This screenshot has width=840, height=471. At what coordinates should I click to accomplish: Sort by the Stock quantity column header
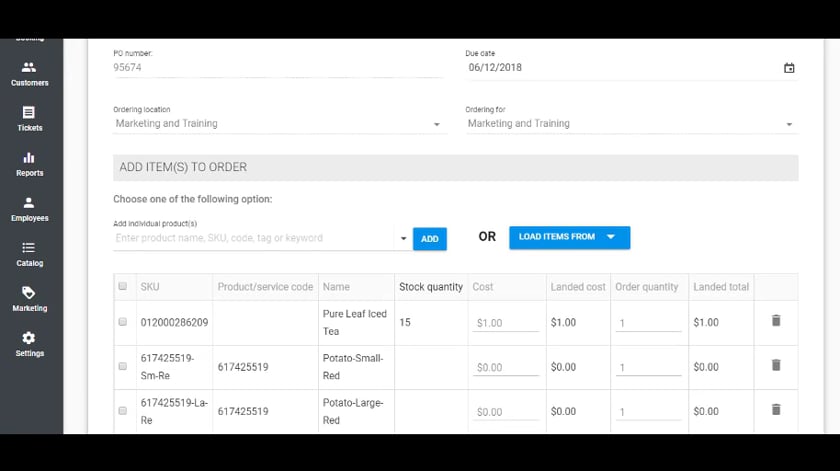(431, 287)
